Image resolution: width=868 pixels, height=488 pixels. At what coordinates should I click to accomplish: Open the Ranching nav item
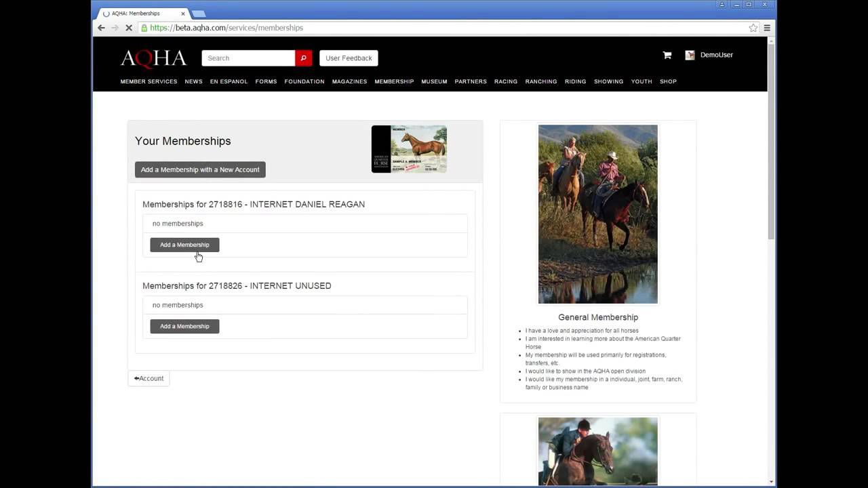point(541,81)
